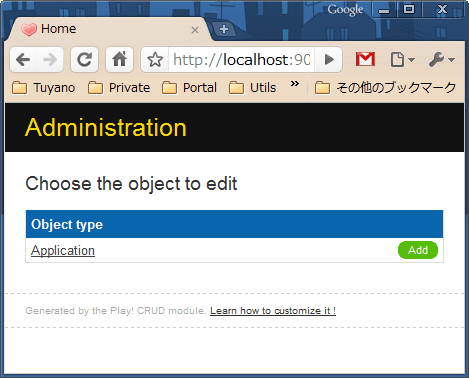The width and height of the screenshot is (469, 378).
Task: Click Generated by the Play! CRUD module text
Action: [x=116, y=311]
